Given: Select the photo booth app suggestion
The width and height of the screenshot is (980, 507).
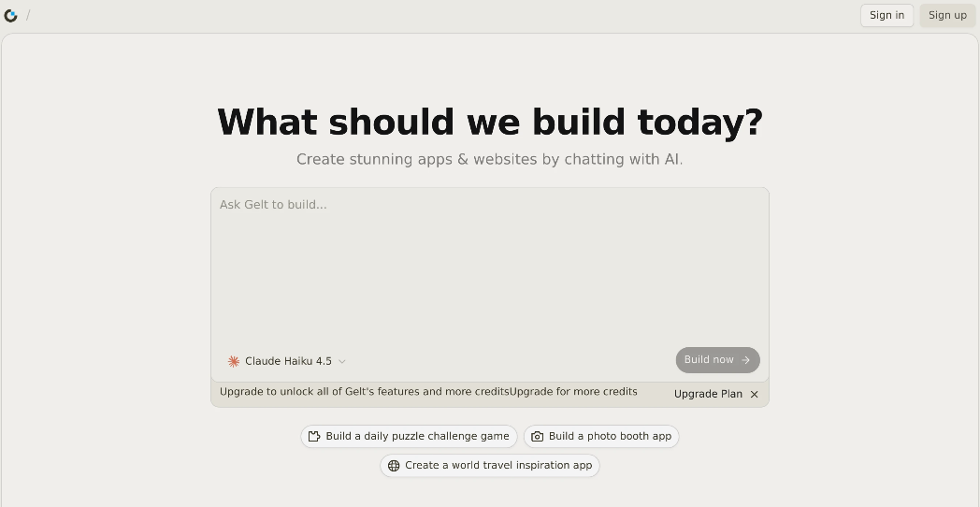Looking at the screenshot, I should pos(601,436).
